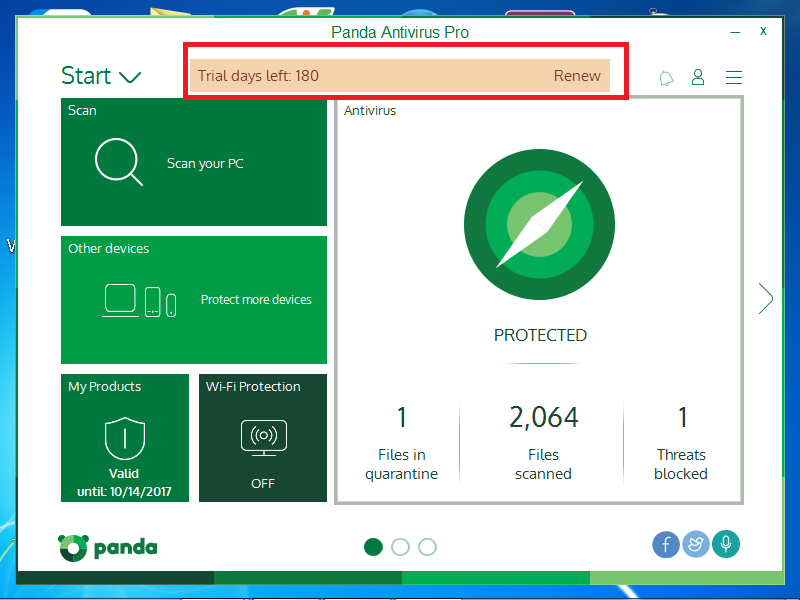The width and height of the screenshot is (800, 600).
Task: Close the Panda Antivirus Pro window
Action: click(763, 31)
